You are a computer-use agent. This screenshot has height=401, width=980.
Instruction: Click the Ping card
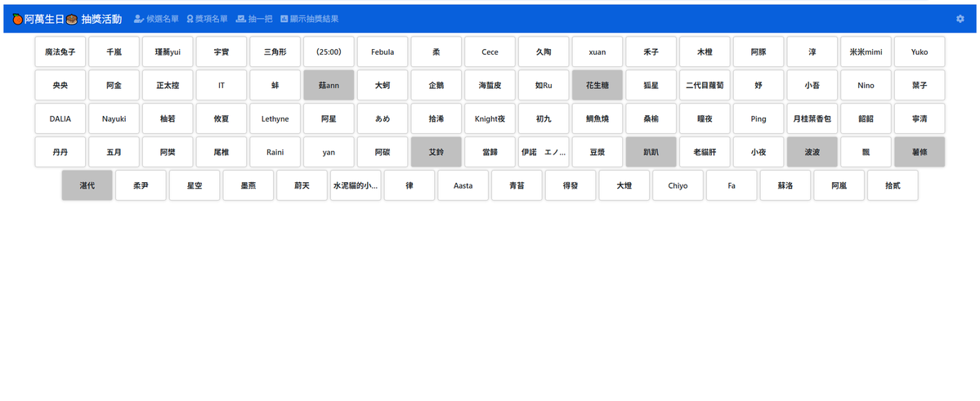click(758, 118)
